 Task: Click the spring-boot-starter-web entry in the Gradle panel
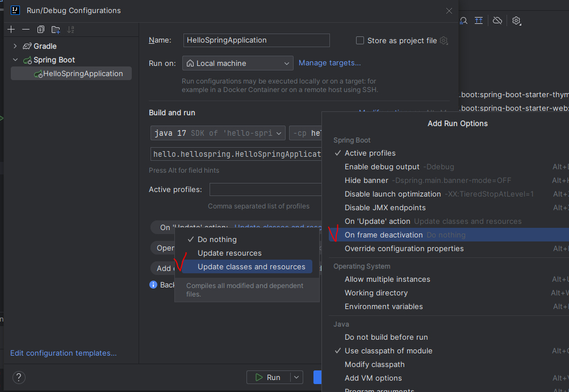(514, 108)
